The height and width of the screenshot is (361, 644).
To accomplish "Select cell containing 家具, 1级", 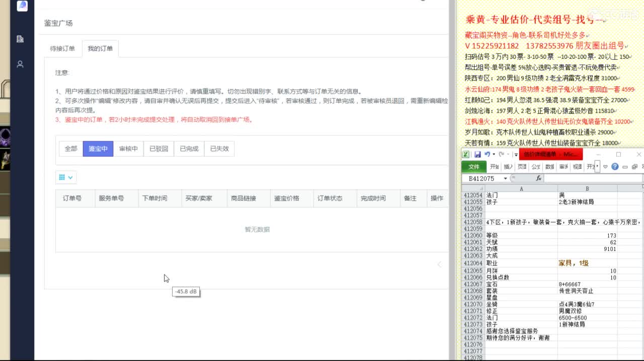I will [x=587, y=263].
